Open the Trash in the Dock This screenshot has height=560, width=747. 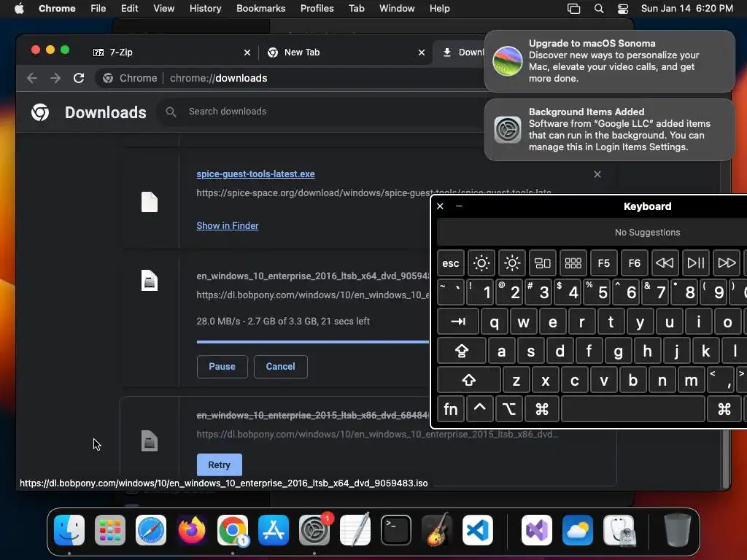pos(678,530)
